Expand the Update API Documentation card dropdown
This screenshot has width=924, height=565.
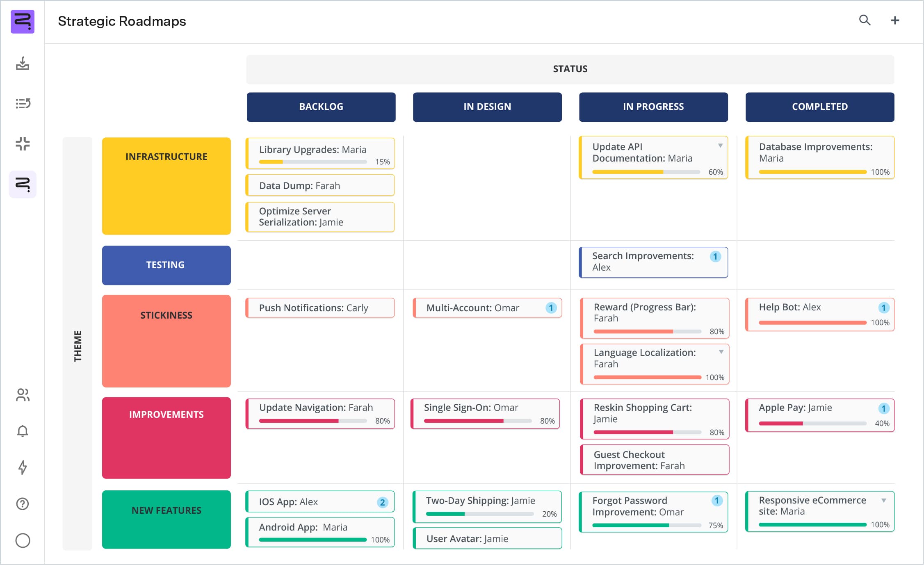click(721, 145)
